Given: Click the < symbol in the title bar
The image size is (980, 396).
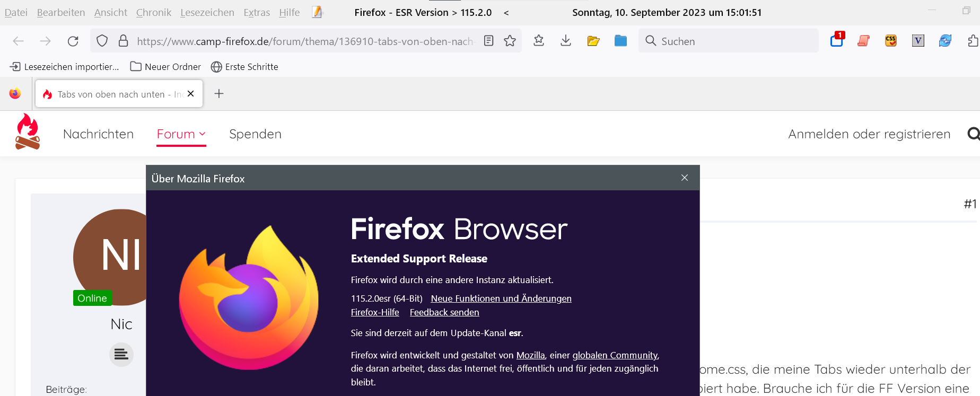Looking at the screenshot, I should (506, 13).
